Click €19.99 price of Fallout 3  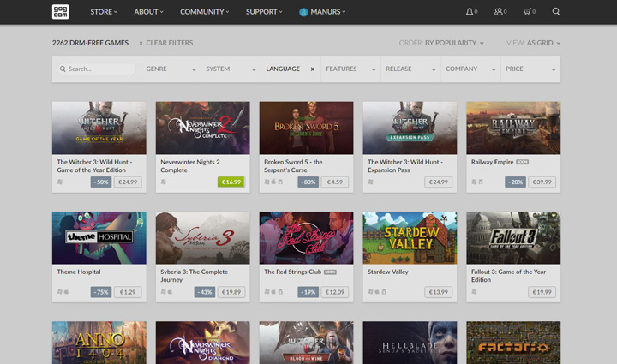(x=542, y=292)
